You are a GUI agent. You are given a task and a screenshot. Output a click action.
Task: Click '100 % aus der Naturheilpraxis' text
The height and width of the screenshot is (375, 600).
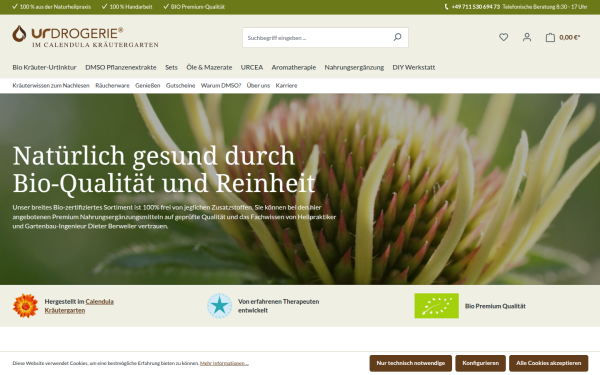click(55, 7)
